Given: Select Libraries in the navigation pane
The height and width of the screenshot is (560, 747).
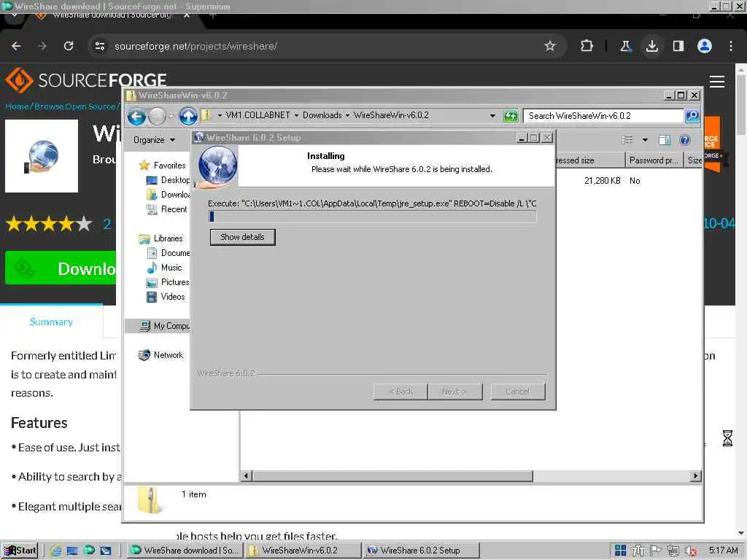Looking at the screenshot, I should pyautogui.click(x=160, y=238).
